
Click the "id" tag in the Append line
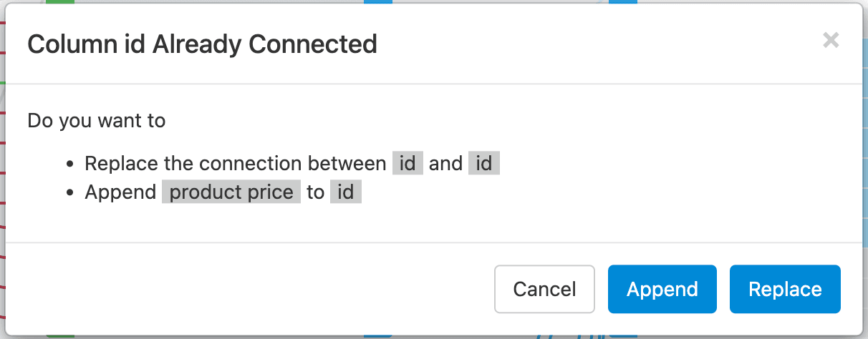(346, 192)
